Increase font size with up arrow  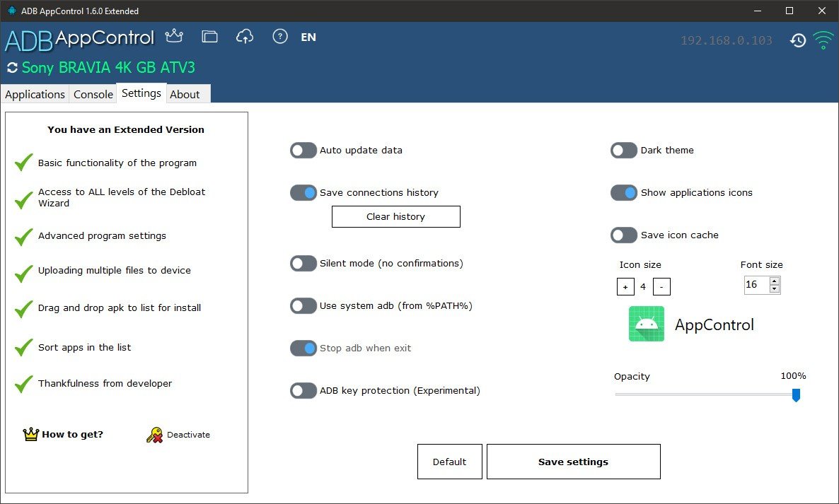(774, 281)
